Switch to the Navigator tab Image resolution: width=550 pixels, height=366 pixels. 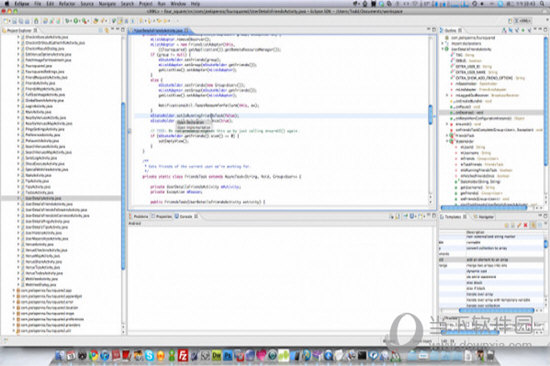click(x=483, y=217)
